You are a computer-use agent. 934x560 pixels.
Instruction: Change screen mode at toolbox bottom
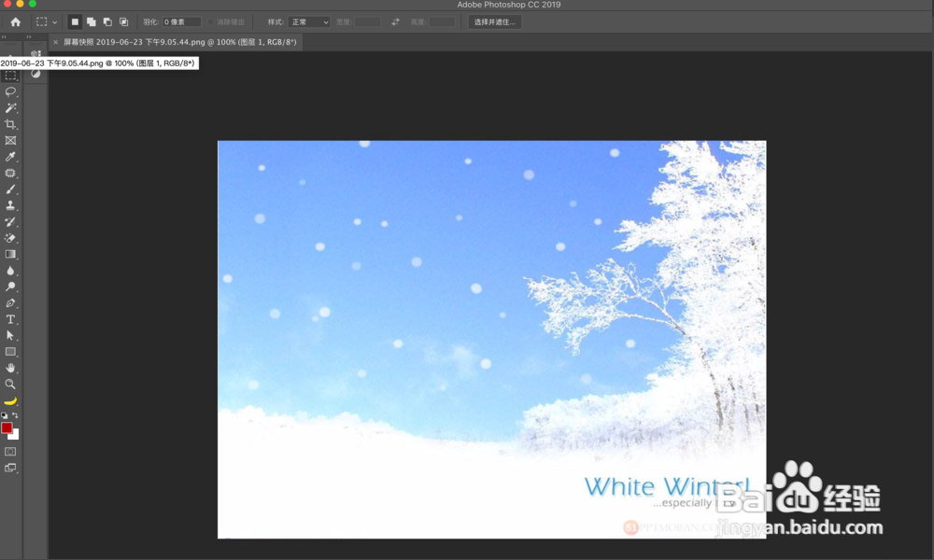click(x=10, y=468)
